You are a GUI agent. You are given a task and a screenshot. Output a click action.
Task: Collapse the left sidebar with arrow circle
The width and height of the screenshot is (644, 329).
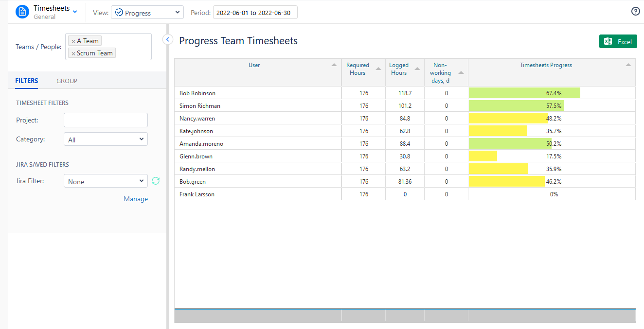tap(168, 39)
